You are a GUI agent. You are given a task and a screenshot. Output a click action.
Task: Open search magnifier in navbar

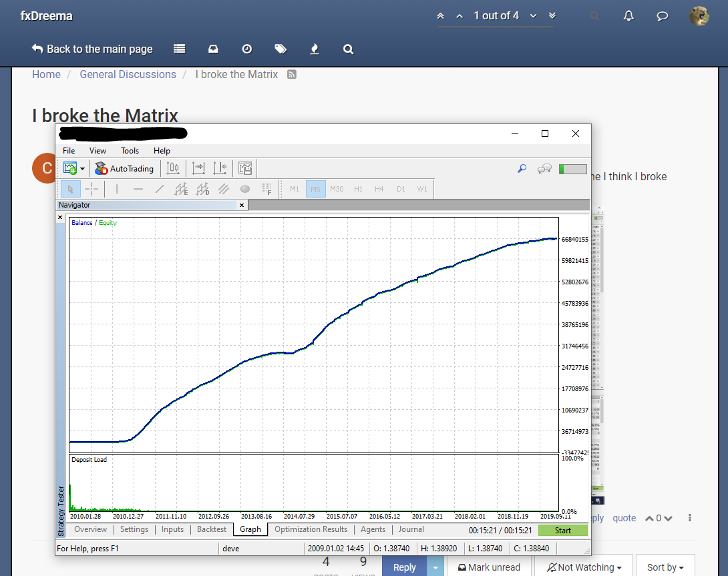(348, 49)
